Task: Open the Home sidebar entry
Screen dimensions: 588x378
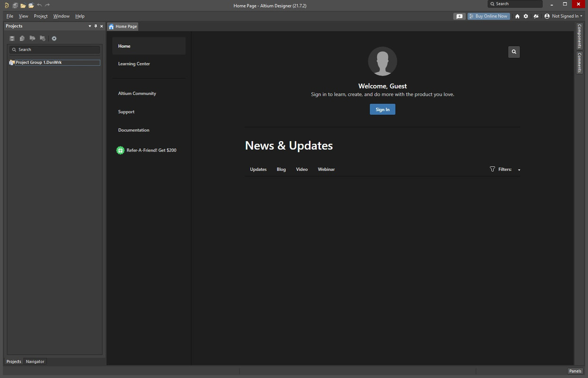Action: click(x=149, y=46)
